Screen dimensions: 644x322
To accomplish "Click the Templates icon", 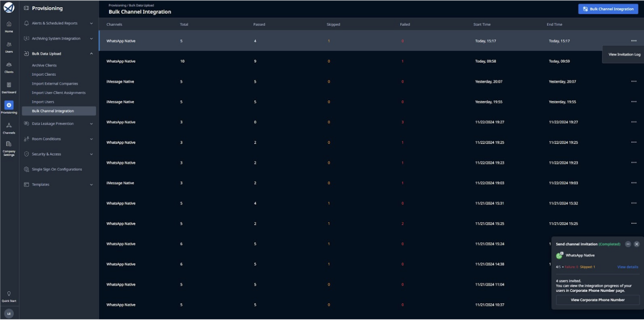I will pyautogui.click(x=27, y=184).
